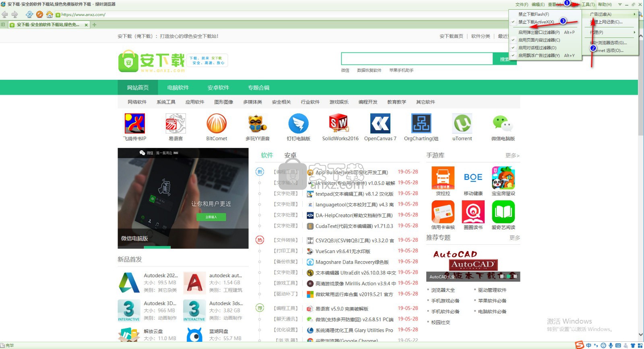The height and width of the screenshot is (349, 644).
Task: Open the SolidWorks2016 app icon
Action: (340, 123)
